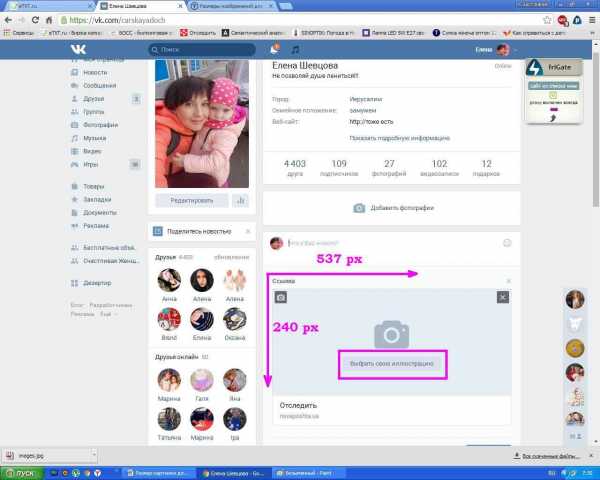Reload the page with refresh icon
The width and height of the screenshot is (600, 480).
point(35,20)
